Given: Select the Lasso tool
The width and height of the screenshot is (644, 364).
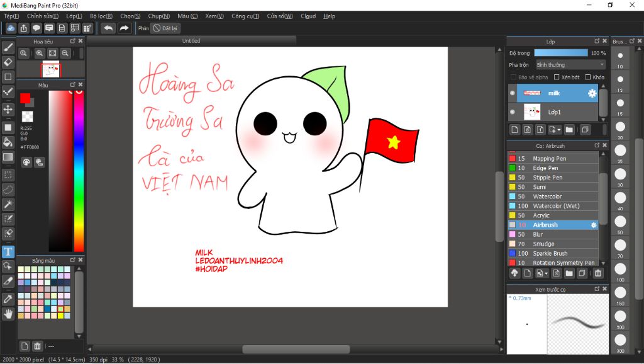Looking at the screenshot, I should [x=8, y=190].
